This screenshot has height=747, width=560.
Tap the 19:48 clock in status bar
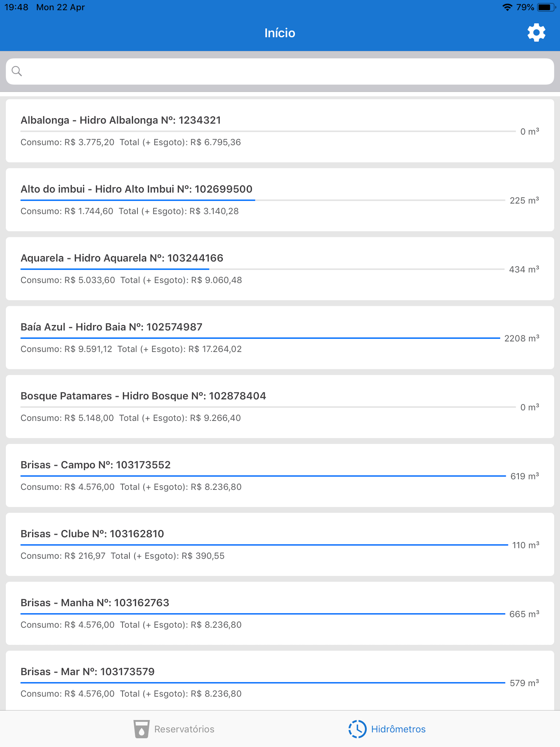pos(16,7)
